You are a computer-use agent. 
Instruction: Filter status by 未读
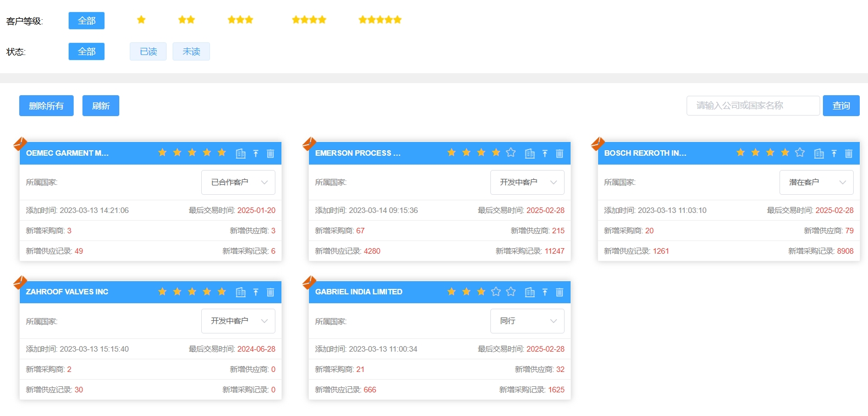pos(191,52)
